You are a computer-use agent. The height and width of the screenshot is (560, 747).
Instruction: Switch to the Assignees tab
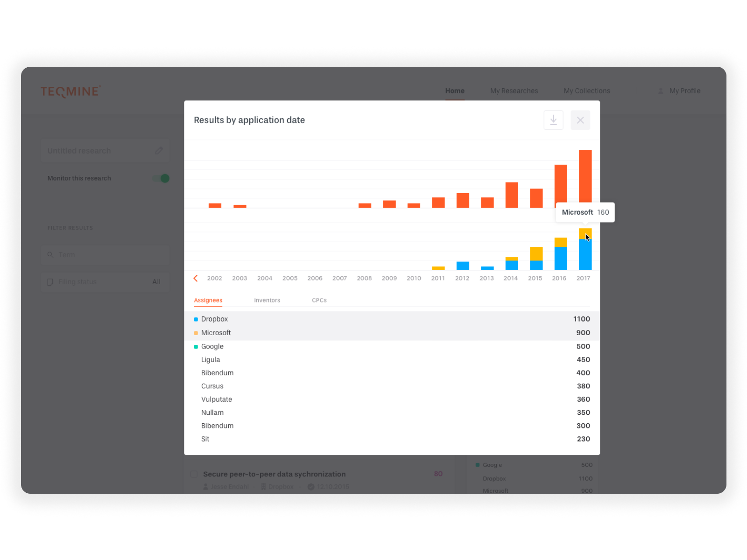pyautogui.click(x=208, y=301)
